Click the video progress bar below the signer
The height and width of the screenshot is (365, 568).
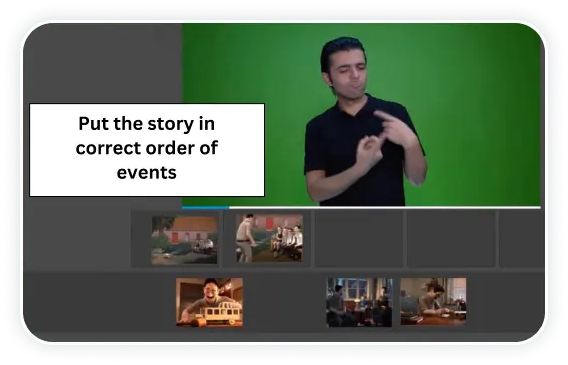pyautogui.click(x=361, y=208)
